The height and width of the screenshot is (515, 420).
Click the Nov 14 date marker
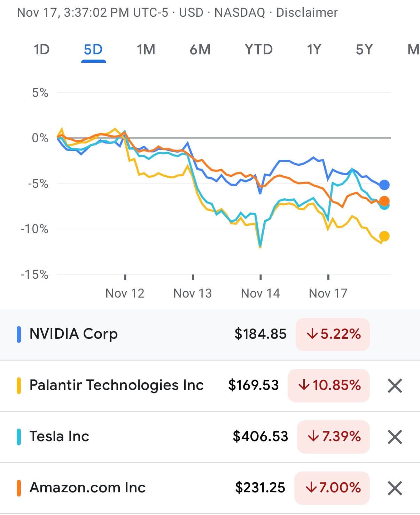tap(260, 293)
